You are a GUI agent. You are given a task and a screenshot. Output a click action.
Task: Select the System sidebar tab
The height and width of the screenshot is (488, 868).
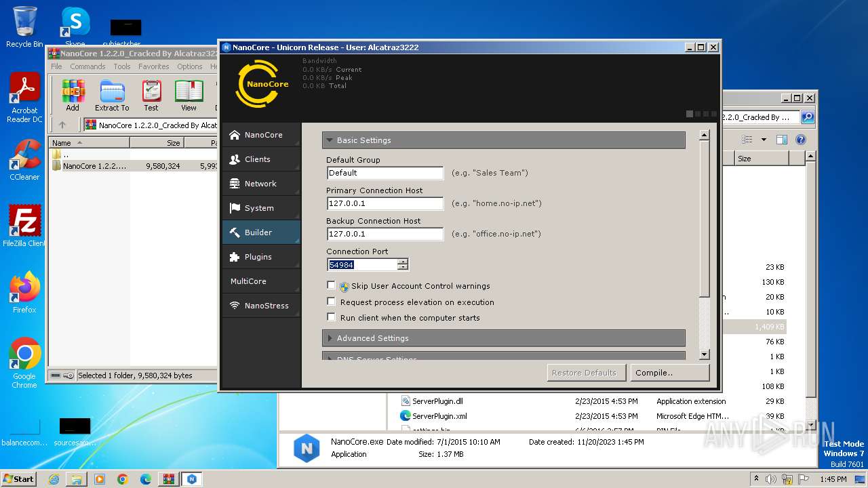(261, 208)
